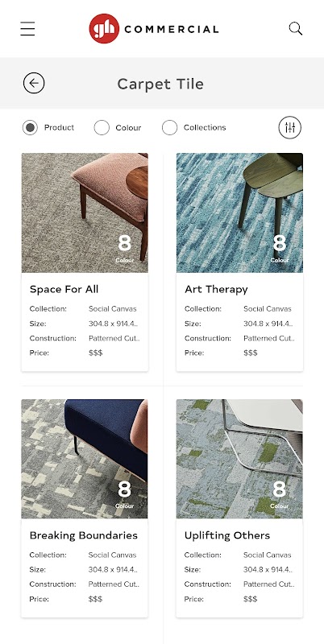Open the Art Therapy product image
The image size is (324, 644).
(239, 213)
